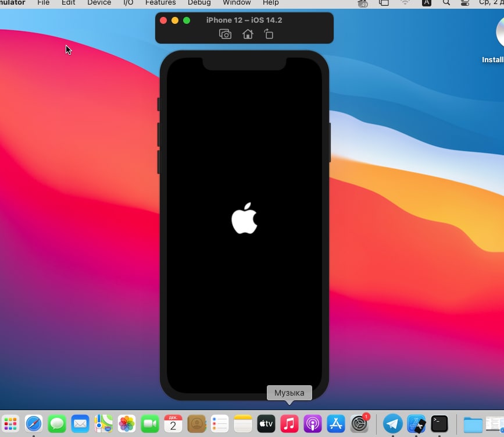Open Terminal from the Dock
Viewport: 504px width, 437px height.
[439, 424]
